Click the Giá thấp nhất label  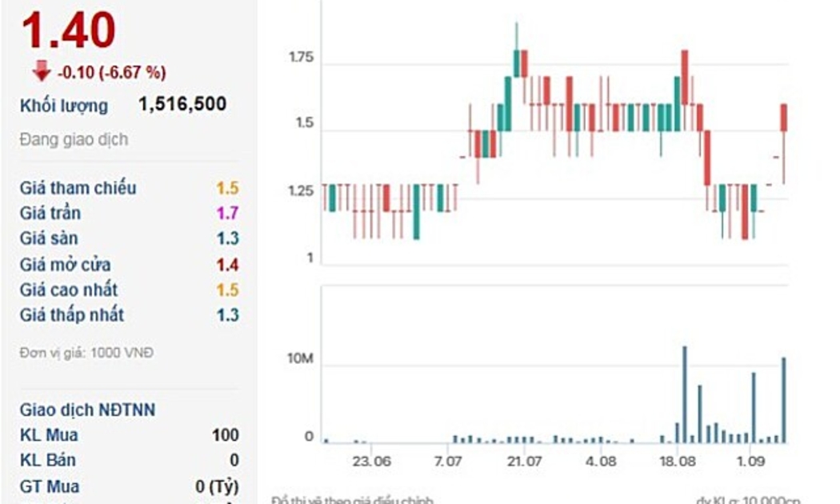tap(72, 315)
